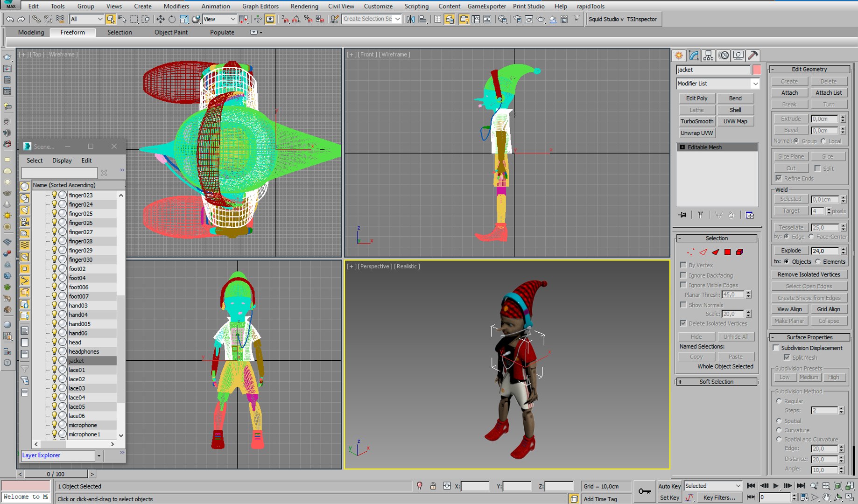Select the Select and Rotate tool
This screenshot has height=504, width=858.
tap(172, 19)
